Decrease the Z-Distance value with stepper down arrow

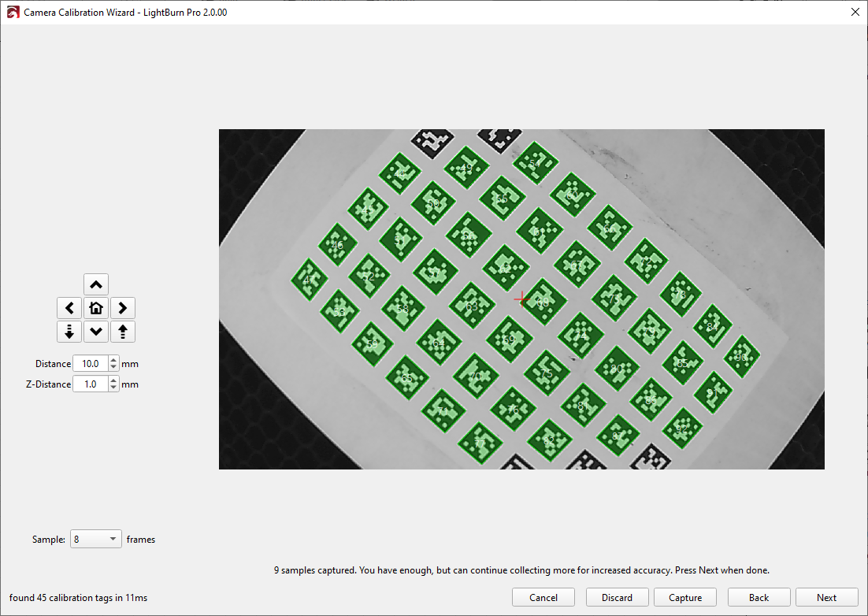113,388
